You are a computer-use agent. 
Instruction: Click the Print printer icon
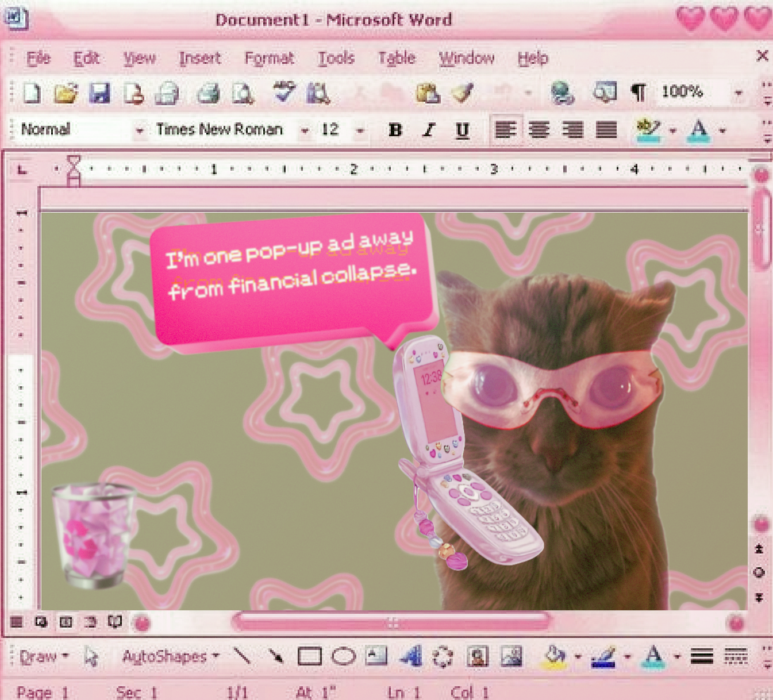coord(208,93)
